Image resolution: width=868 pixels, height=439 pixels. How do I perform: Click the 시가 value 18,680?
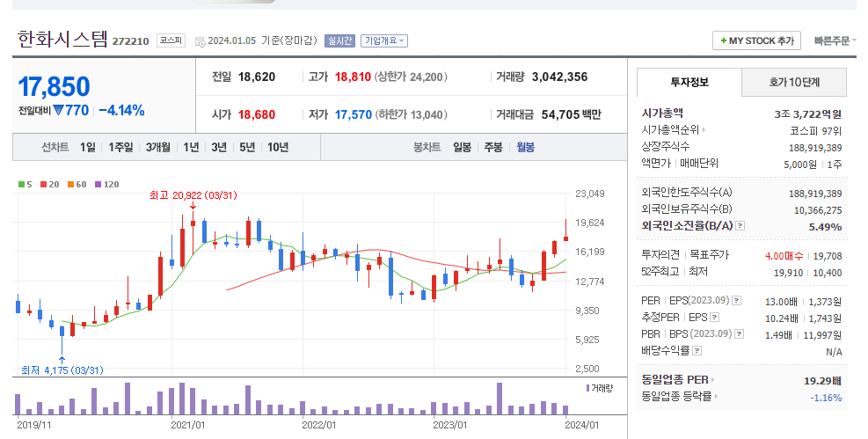tap(256, 114)
